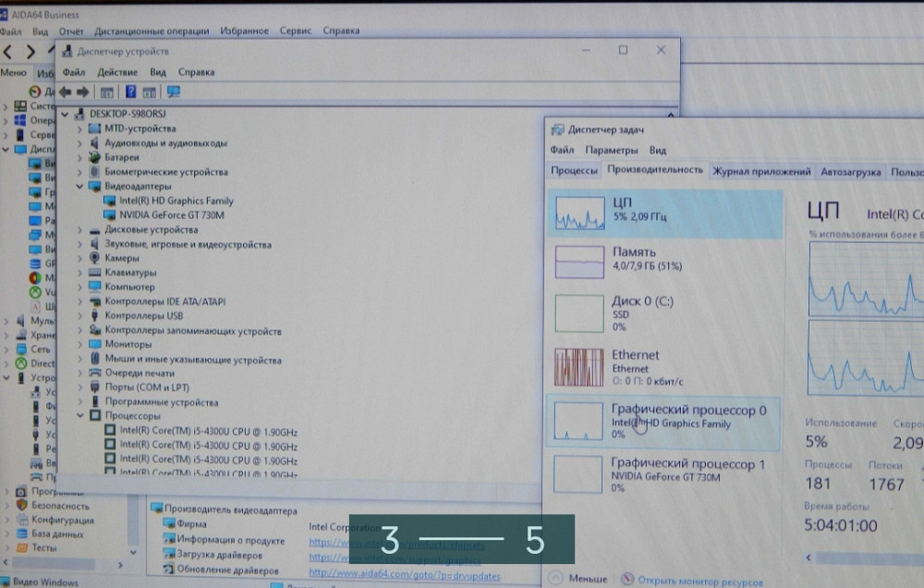This screenshot has height=588, width=924.
Task: Click the help icon in Device Manager toolbar
Action: click(x=130, y=92)
